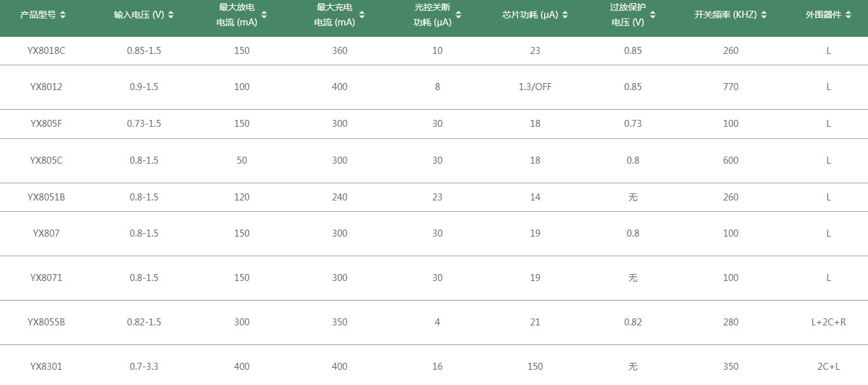This screenshot has width=868, height=385.
Task: Sort 过放保护电压 (V) using arrow icon
Action: pyautogui.click(x=653, y=15)
